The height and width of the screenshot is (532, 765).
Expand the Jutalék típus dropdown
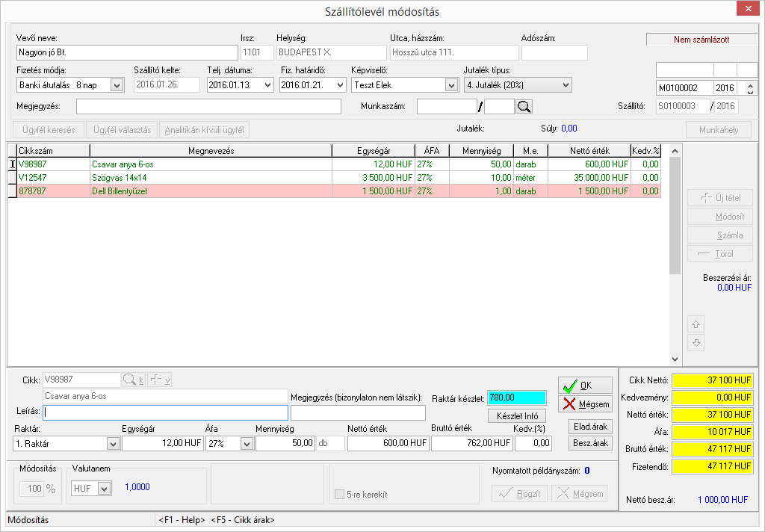(x=566, y=85)
